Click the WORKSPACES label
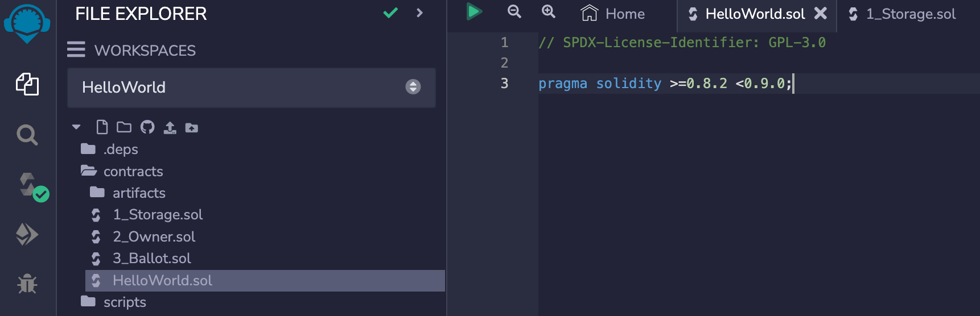Viewport: 980px width, 316px height. (x=145, y=51)
